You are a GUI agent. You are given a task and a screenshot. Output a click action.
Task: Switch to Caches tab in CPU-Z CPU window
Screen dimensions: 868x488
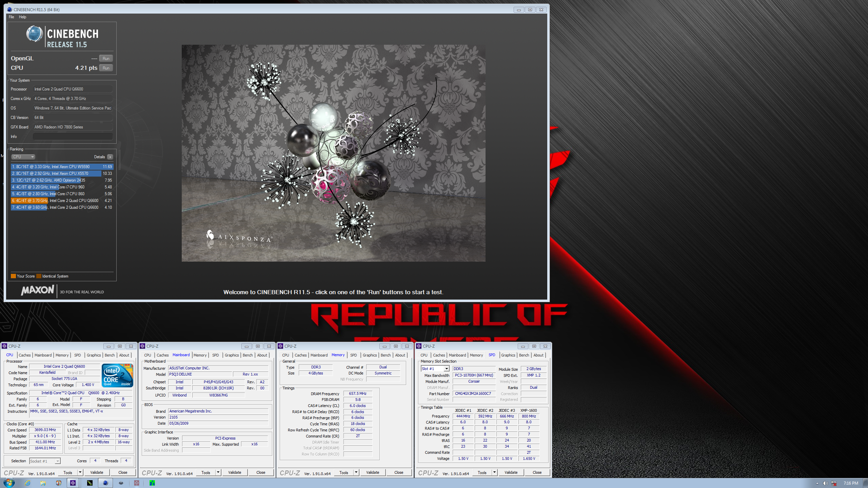click(25, 355)
